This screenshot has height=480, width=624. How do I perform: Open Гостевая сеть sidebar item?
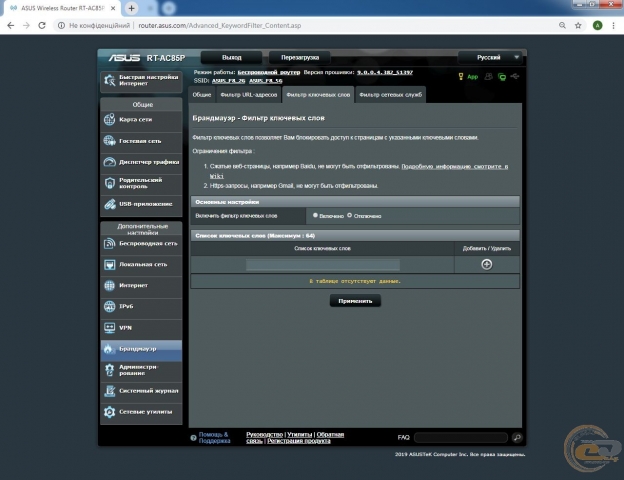(x=140, y=141)
